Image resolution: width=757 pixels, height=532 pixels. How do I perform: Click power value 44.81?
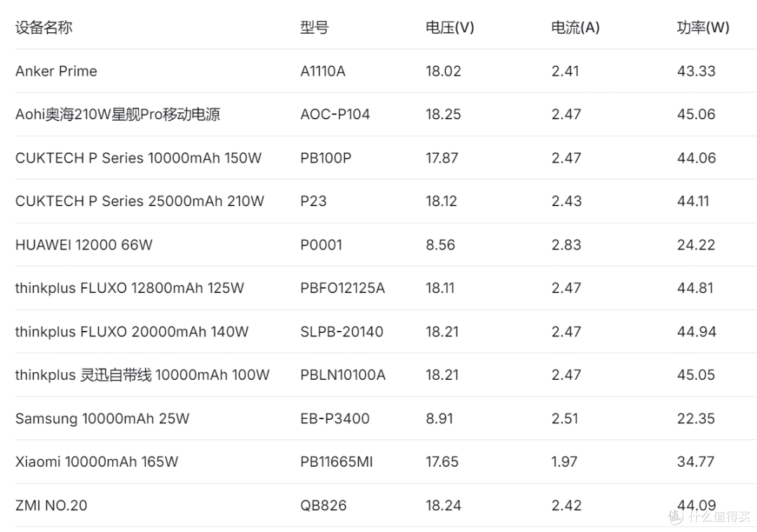pyautogui.click(x=695, y=288)
